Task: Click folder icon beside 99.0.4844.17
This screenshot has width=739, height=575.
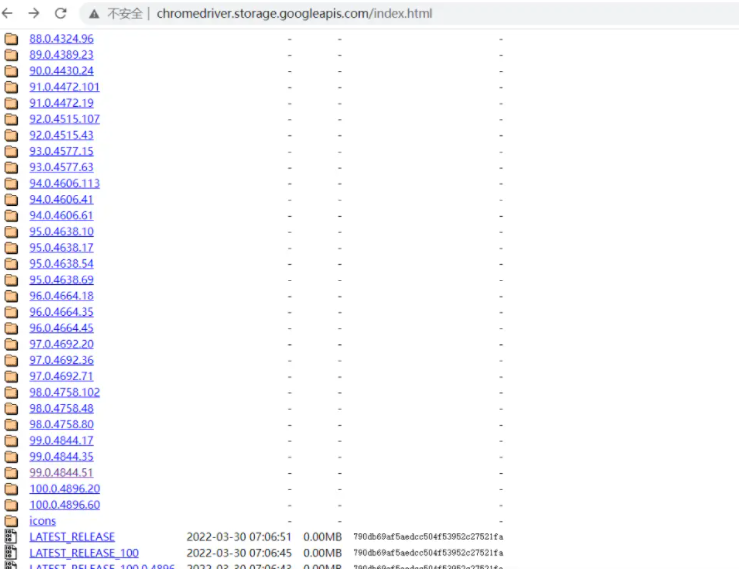Action: [11, 441]
